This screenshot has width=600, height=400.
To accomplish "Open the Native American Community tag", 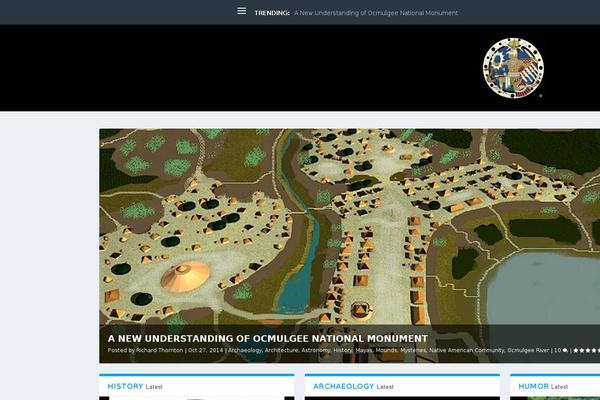I will (467, 350).
